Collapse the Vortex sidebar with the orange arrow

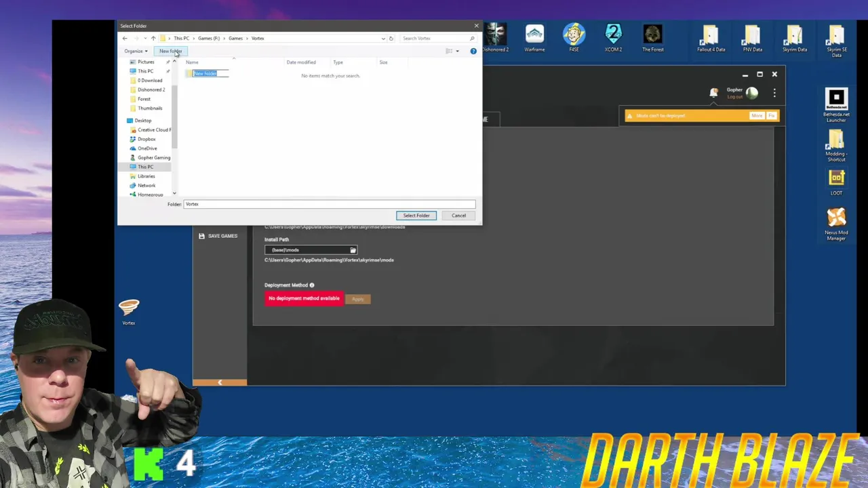pyautogui.click(x=219, y=383)
